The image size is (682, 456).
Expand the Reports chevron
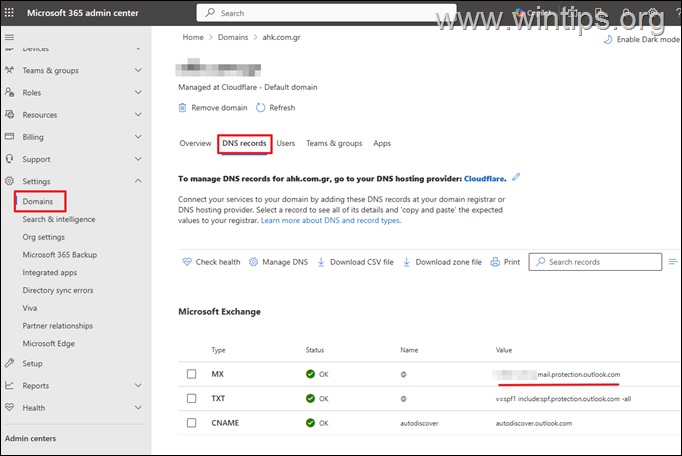coord(138,385)
